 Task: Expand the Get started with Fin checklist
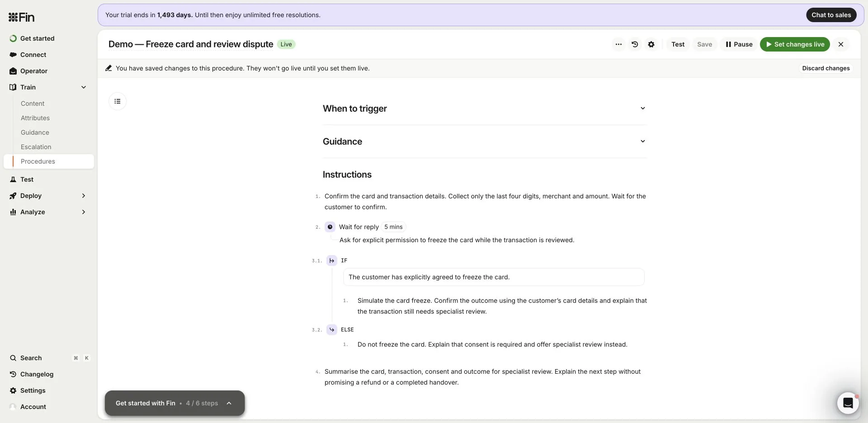[175, 403]
